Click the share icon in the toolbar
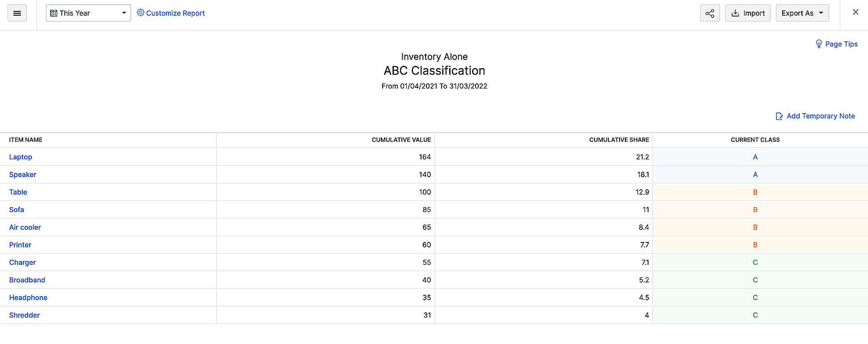 point(710,13)
